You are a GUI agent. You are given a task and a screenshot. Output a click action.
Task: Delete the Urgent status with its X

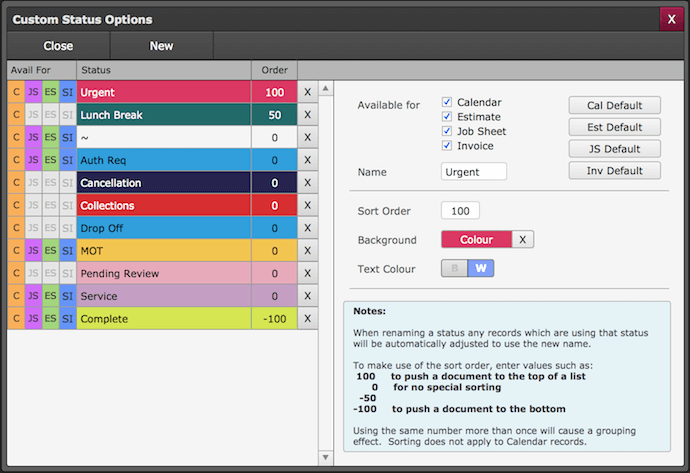click(x=308, y=92)
